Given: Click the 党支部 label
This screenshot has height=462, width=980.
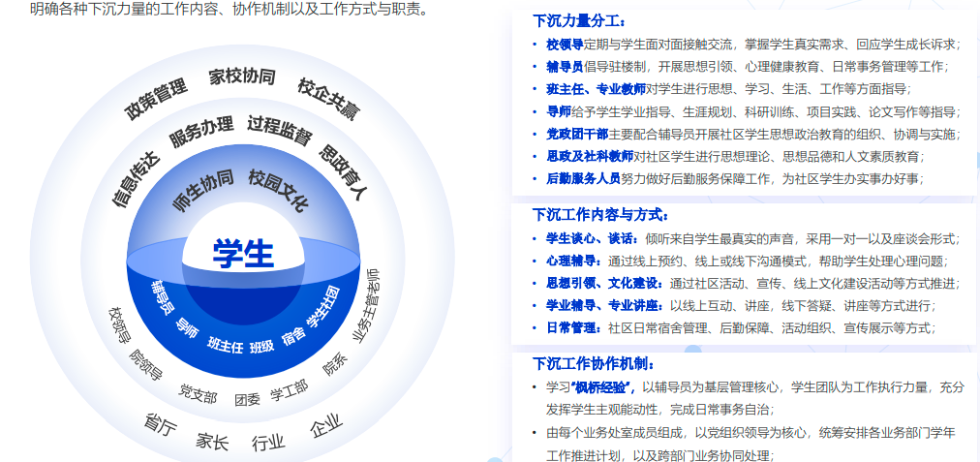Looking at the screenshot, I should [x=198, y=394].
